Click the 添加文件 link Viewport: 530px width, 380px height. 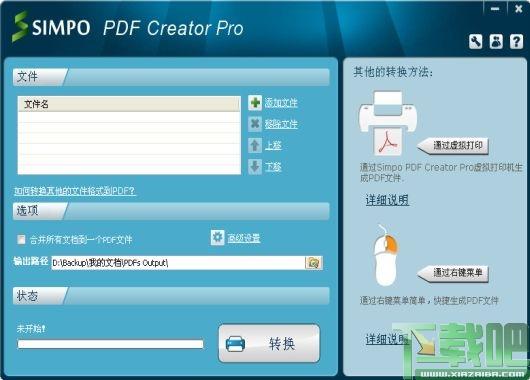281,103
